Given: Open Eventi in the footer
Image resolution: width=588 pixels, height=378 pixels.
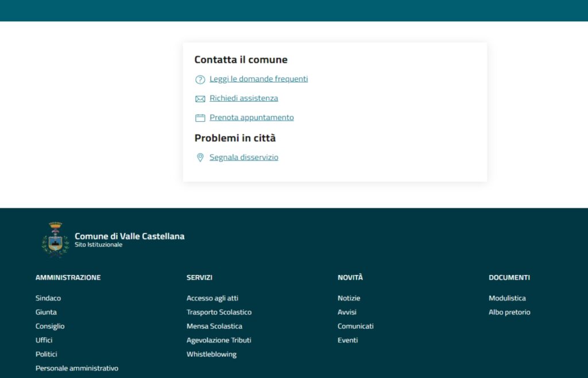Looking at the screenshot, I should 347,340.
